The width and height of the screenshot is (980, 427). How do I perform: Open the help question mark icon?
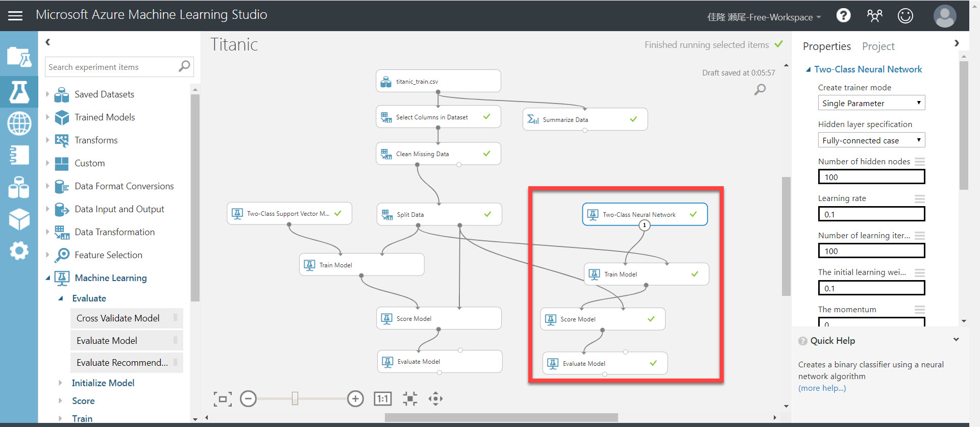pyautogui.click(x=843, y=16)
